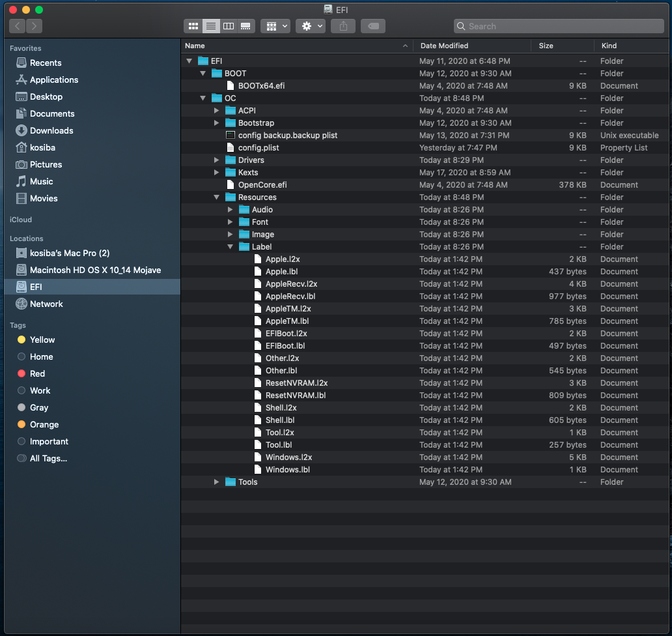Select the Tool.l2x file

point(426,432)
